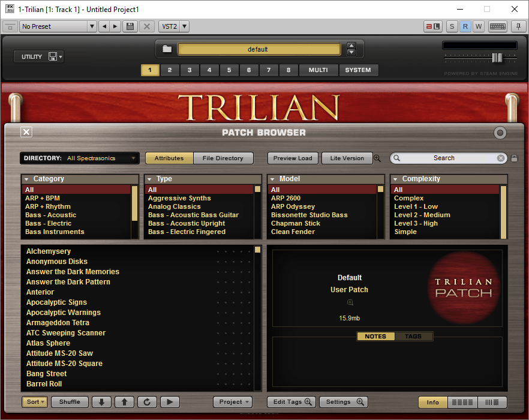Screen dimensions: 529x420
Task: Toggle the Info view button
Action: point(433,402)
